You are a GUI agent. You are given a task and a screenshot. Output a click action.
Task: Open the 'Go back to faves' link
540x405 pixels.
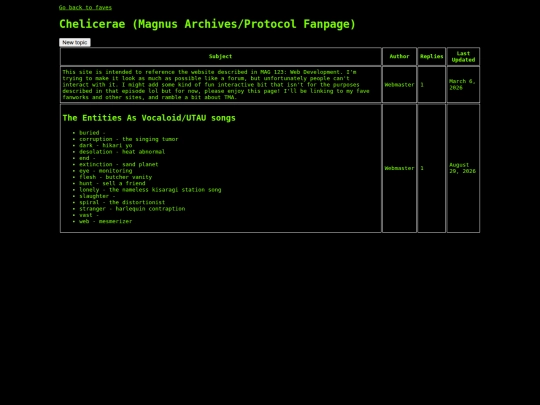85,7
